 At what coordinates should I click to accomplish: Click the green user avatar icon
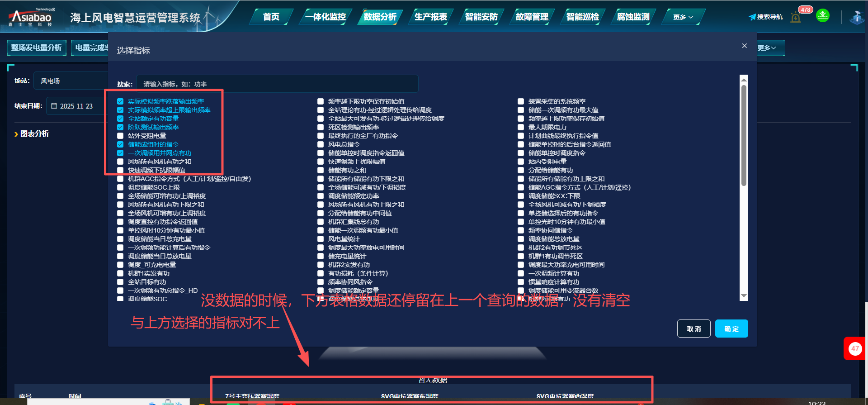coord(823,16)
